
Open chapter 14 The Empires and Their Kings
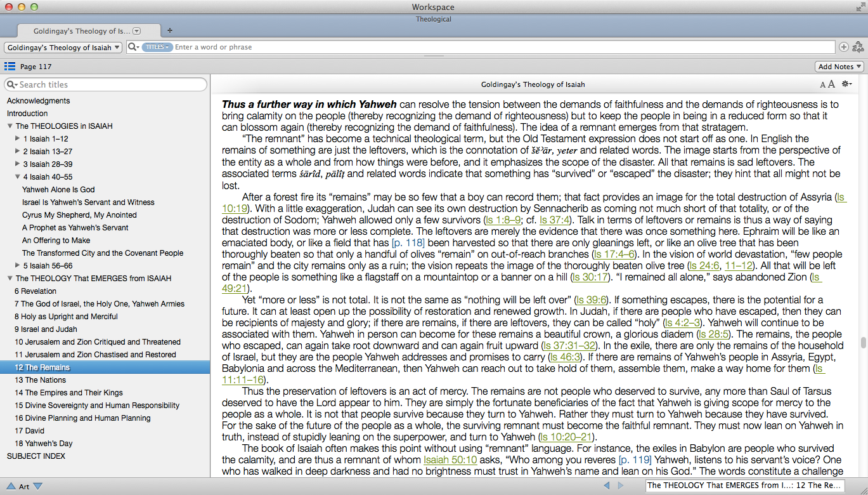tap(68, 393)
